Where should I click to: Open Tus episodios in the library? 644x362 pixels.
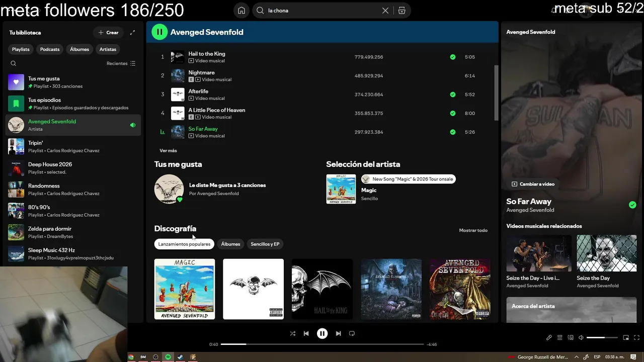coord(73,104)
